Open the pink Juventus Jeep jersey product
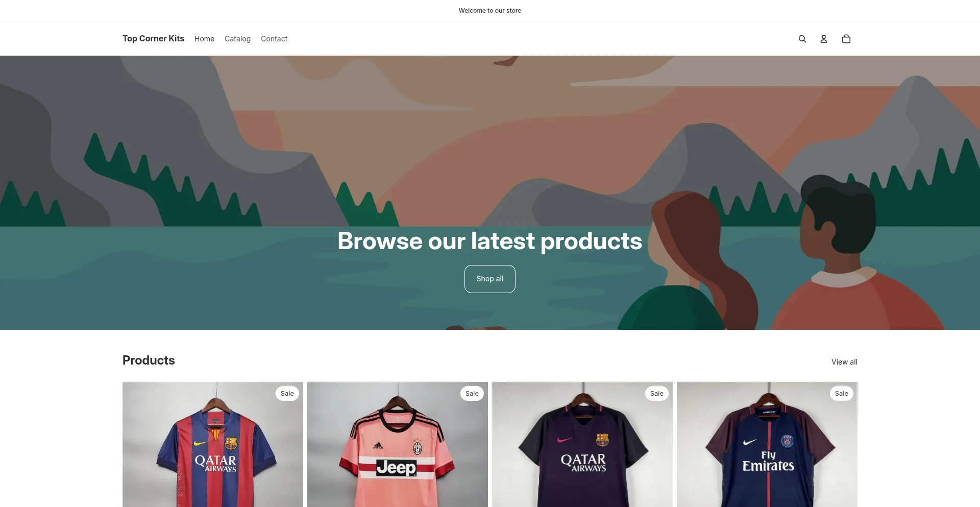The image size is (980, 507). (398, 444)
